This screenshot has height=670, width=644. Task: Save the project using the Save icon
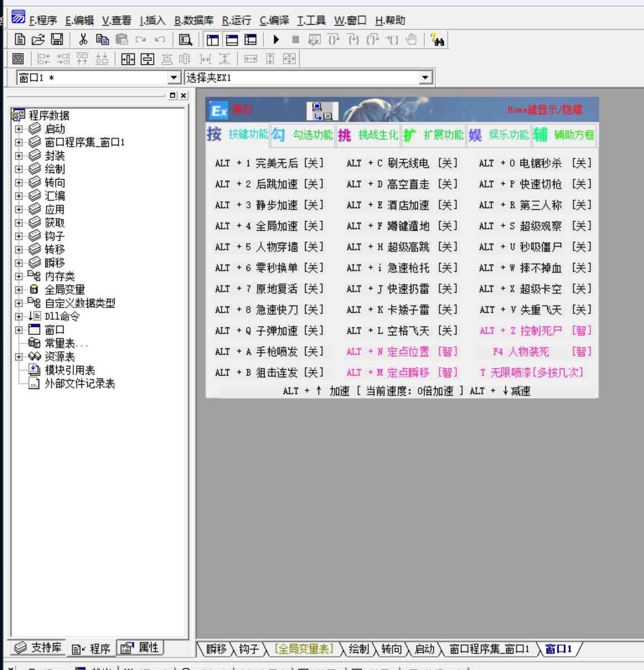coord(56,39)
